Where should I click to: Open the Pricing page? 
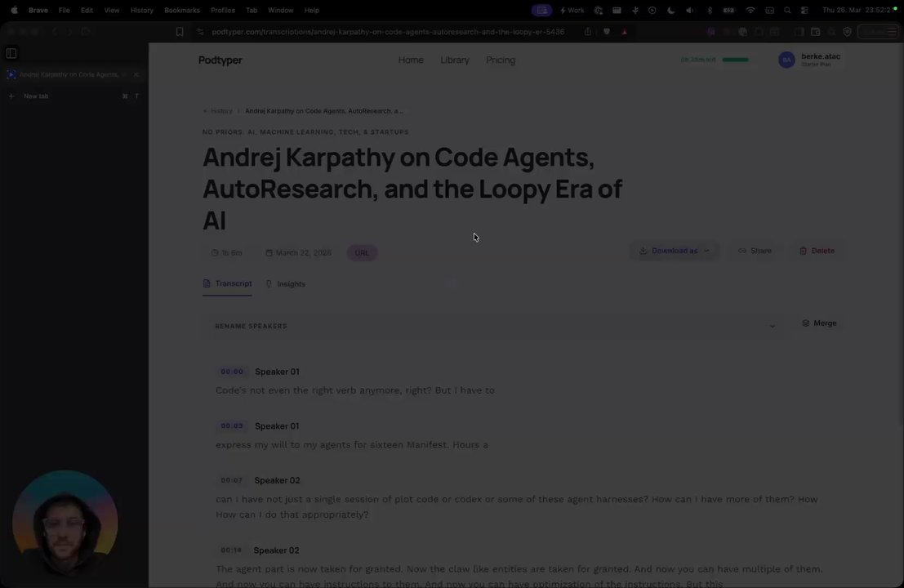[501, 60]
